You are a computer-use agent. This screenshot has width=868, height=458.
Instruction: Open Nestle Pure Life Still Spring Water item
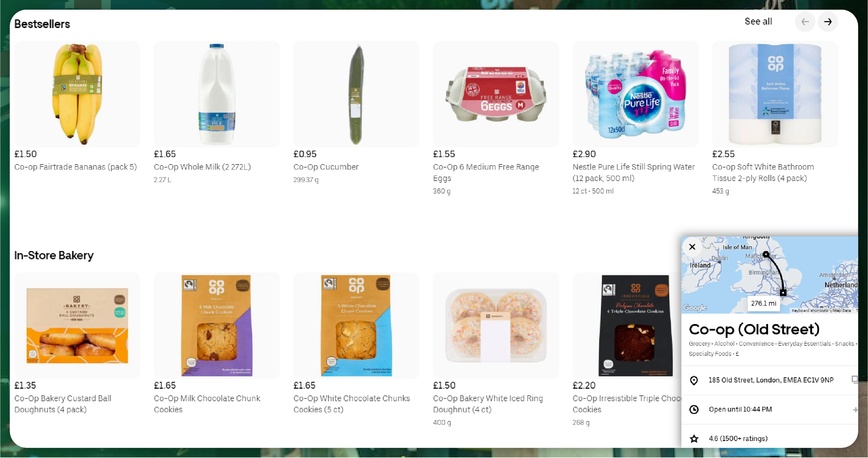point(636,94)
